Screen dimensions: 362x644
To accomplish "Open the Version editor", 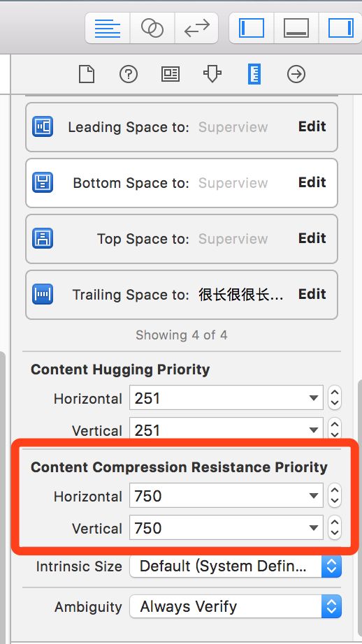I will coord(196,28).
